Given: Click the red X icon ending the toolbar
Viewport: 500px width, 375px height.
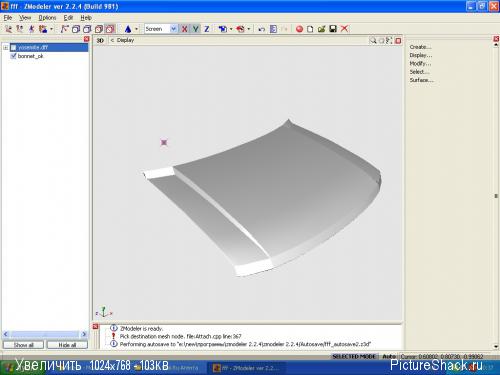Looking at the screenshot, I should point(344,29).
